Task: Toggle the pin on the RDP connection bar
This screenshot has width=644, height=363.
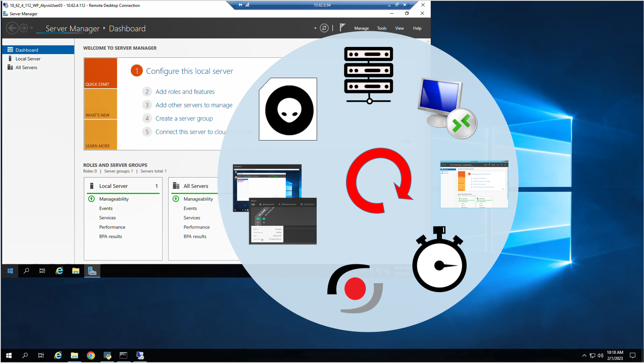Action: (240, 5)
